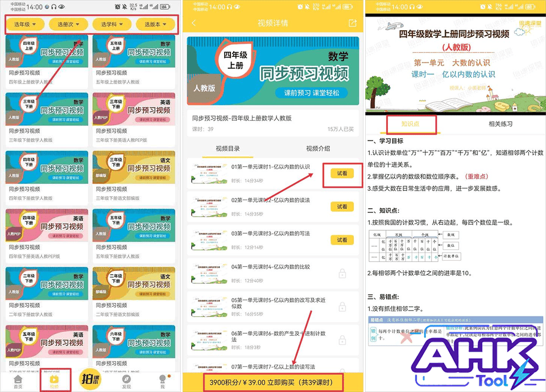Screen dimensions: 546x392
Task: Tap the lesson 02 video thumbnail
Action: pos(209,207)
